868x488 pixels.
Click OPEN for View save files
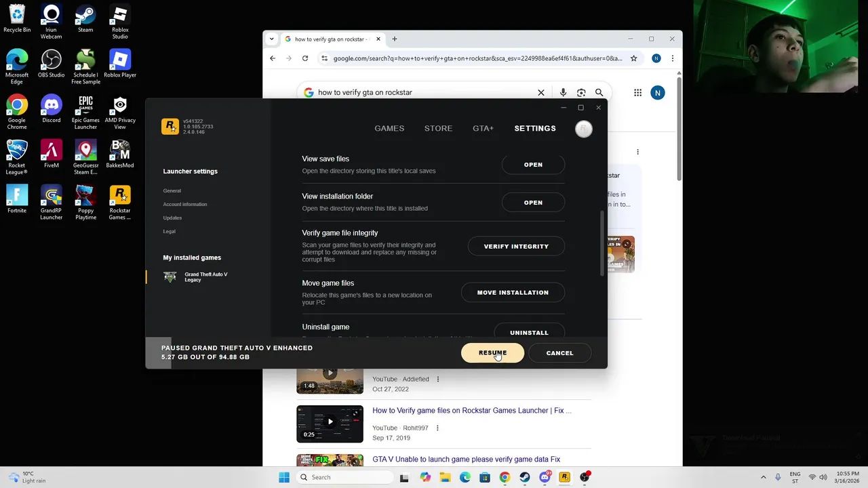pyautogui.click(x=533, y=165)
